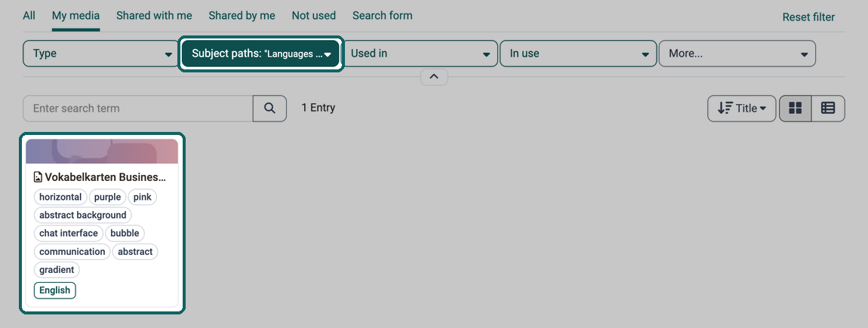Open the Search form tab
This screenshot has height=328, width=868.
tap(383, 16)
